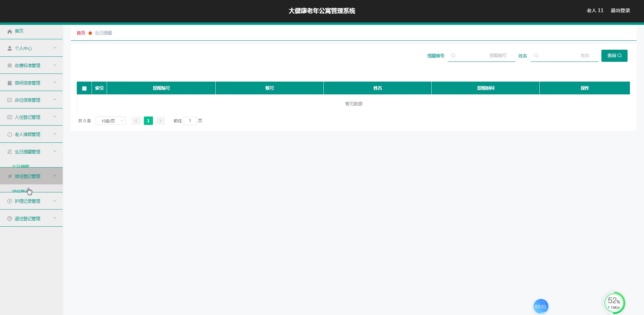Click the 索引 column header
This screenshot has width=644, height=315.
99,88
